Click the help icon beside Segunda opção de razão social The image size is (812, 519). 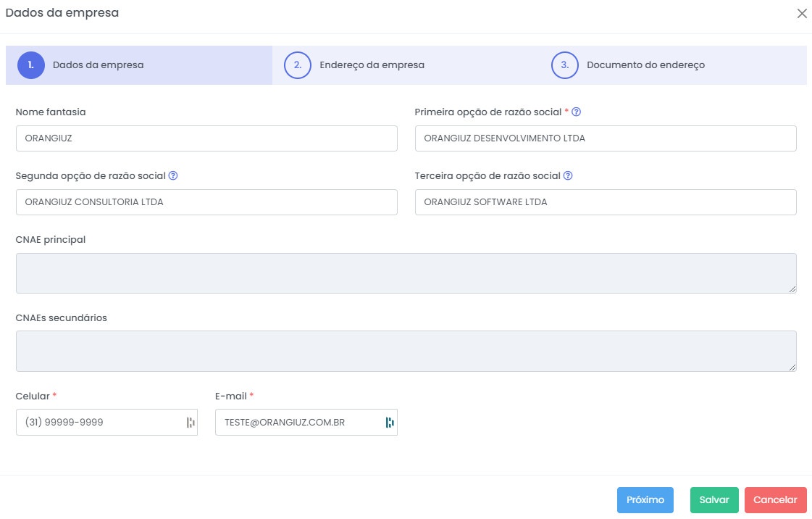click(x=173, y=175)
